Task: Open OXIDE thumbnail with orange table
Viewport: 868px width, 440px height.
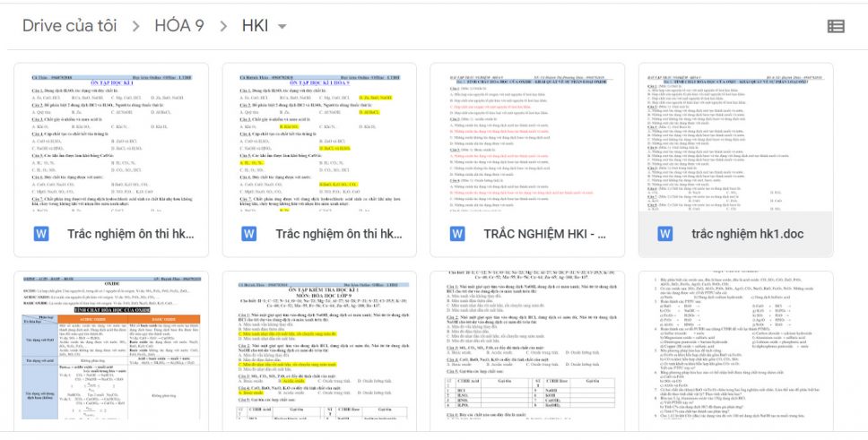Action: [x=111, y=354]
